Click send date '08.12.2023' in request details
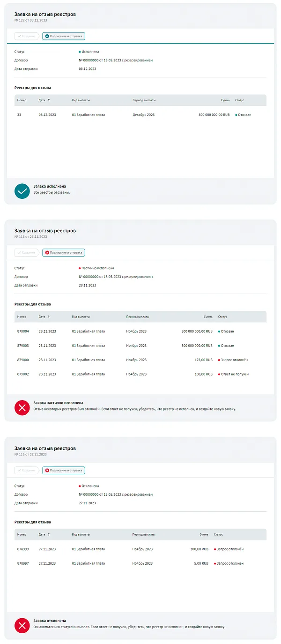Viewport: 281px width, 644px height. click(x=88, y=69)
